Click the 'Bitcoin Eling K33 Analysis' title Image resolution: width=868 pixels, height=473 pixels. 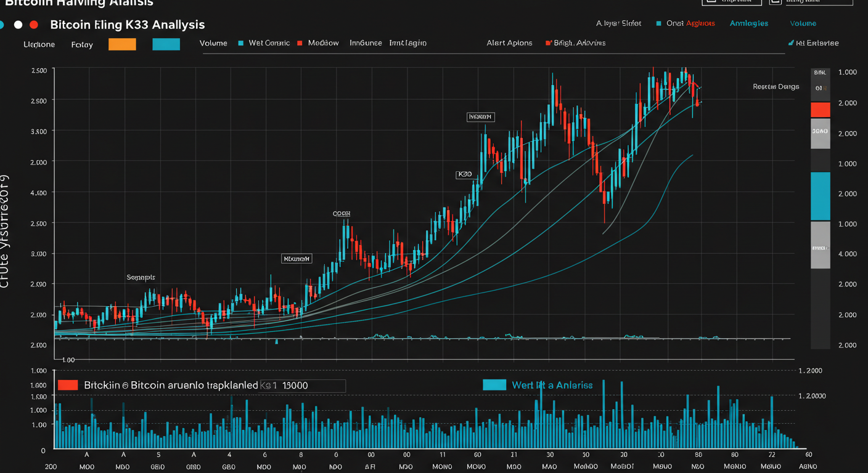(x=127, y=25)
